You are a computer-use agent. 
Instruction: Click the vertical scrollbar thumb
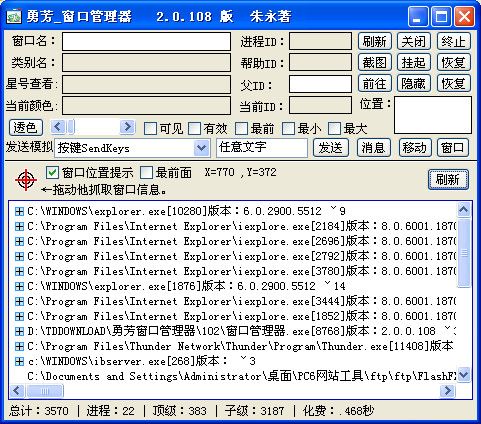pos(464,253)
